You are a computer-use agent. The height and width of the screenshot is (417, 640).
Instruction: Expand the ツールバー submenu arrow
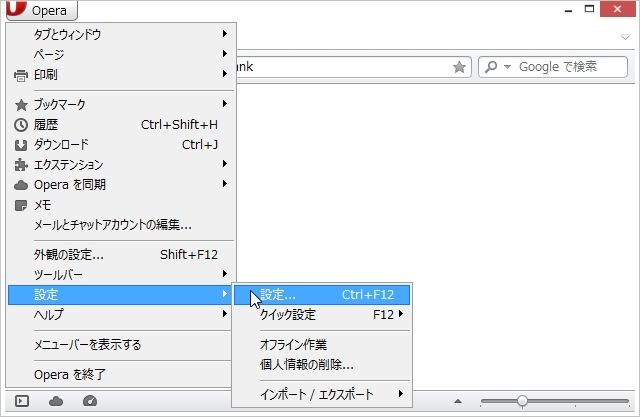224,273
